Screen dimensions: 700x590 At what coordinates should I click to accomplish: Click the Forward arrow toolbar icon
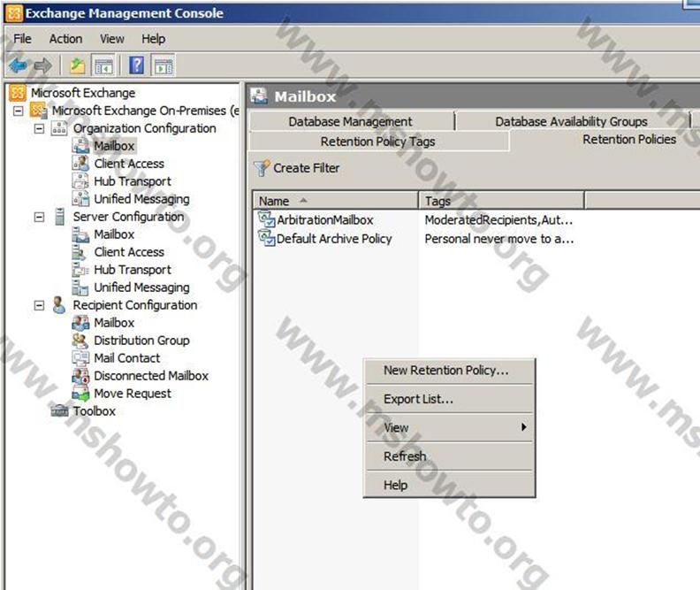click(42, 66)
